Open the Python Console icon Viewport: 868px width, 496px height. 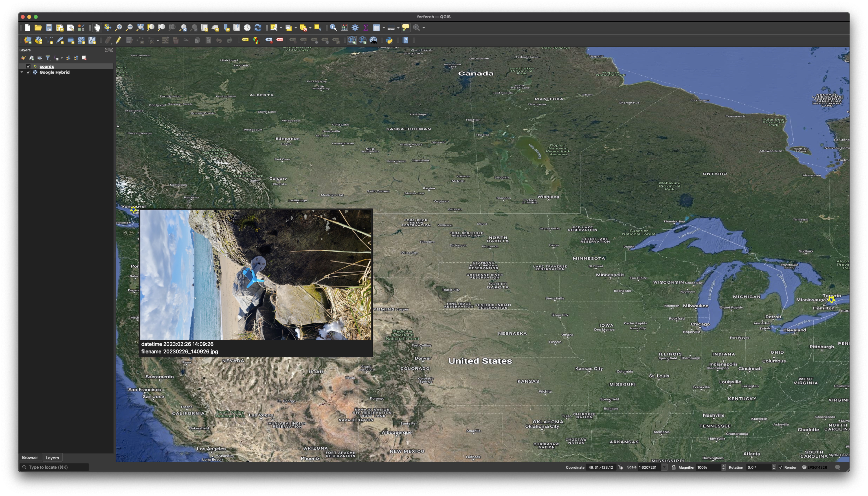tap(389, 41)
